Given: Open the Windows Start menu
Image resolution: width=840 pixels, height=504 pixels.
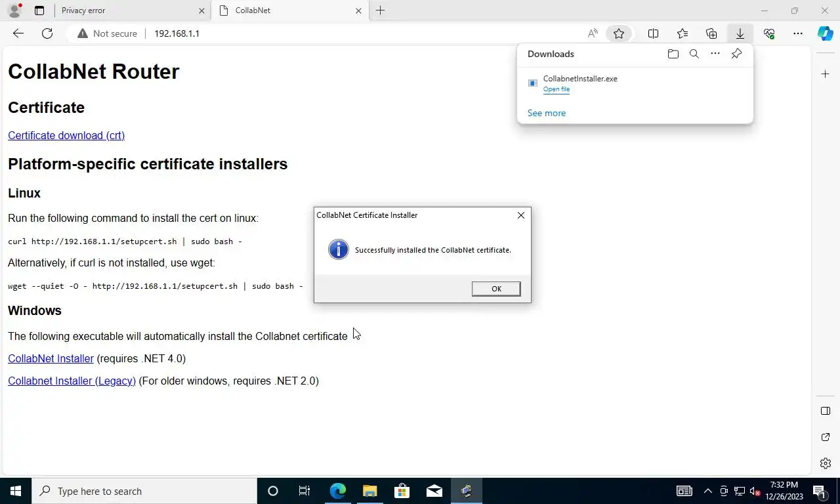Looking at the screenshot, I should tap(16, 491).
